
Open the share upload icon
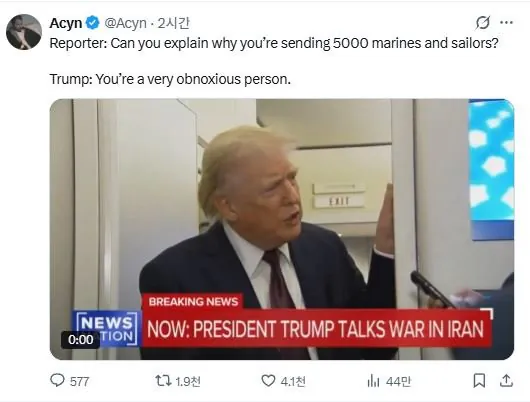tap(506, 381)
